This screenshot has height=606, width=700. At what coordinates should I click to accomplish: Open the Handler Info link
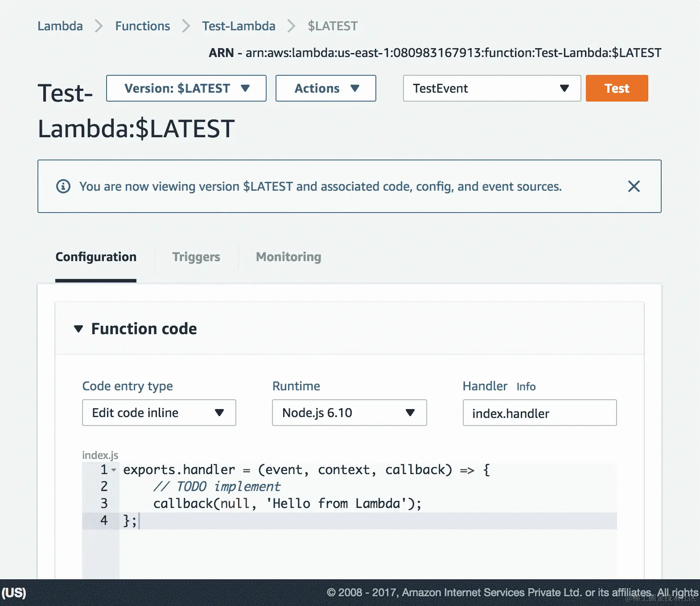click(x=526, y=386)
